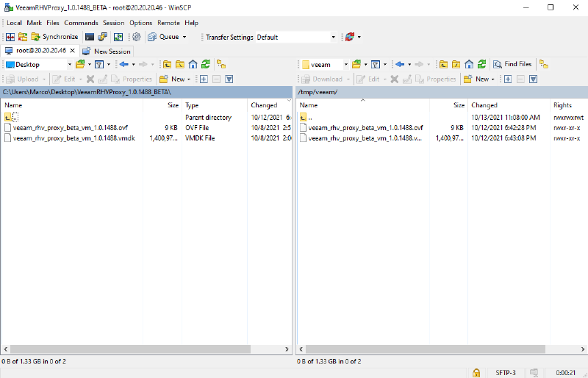Image resolution: width=588 pixels, height=378 pixels.
Task: Expand remote filter dropdown arrow
Action: coord(385,65)
